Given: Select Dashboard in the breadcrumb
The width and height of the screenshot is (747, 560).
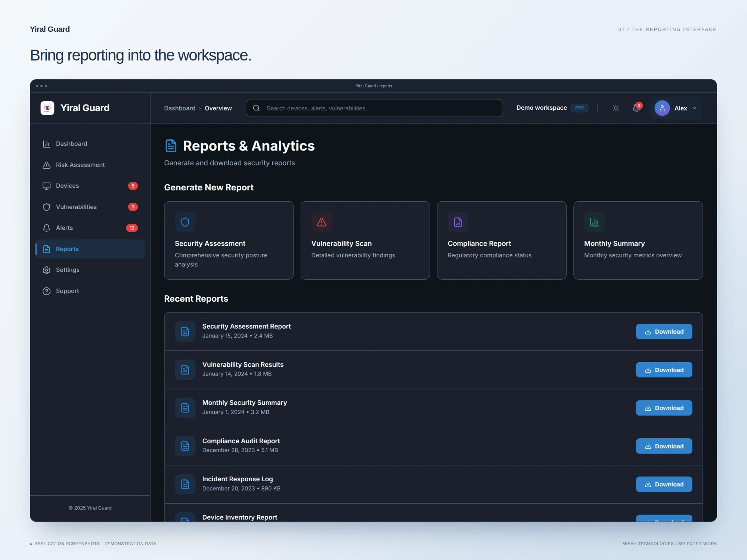Looking at the screenshot, I should click(x=180, y=108).
